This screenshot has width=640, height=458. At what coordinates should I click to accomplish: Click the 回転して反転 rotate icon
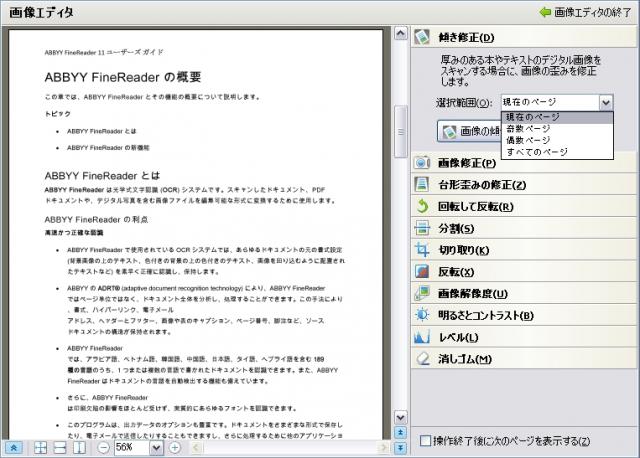pyautogui.click(x=422, y=206)
